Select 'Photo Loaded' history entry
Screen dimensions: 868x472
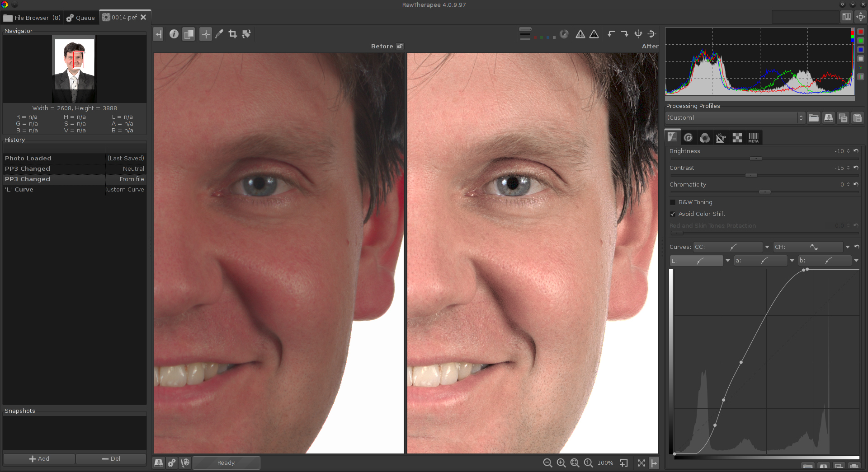click(75, 158)
